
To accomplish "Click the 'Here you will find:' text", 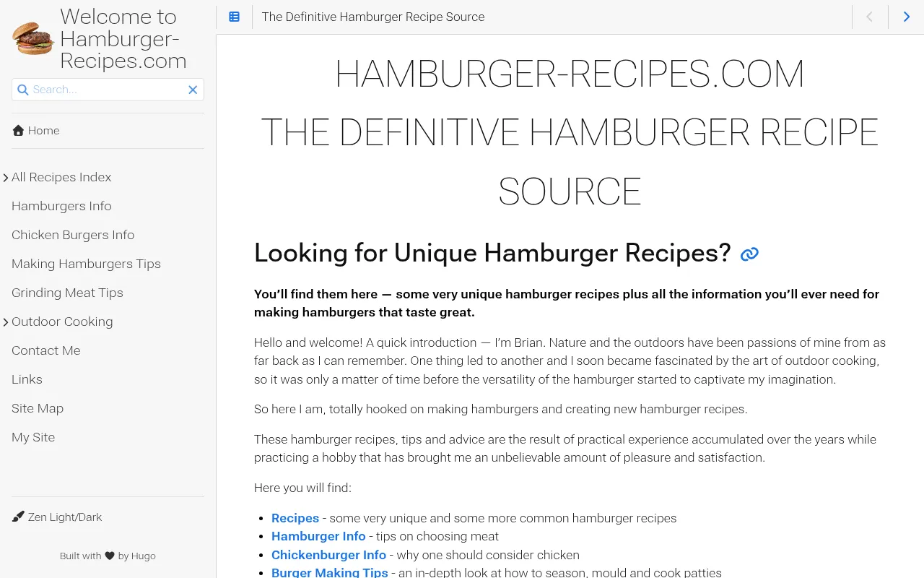I will [302, 488].
